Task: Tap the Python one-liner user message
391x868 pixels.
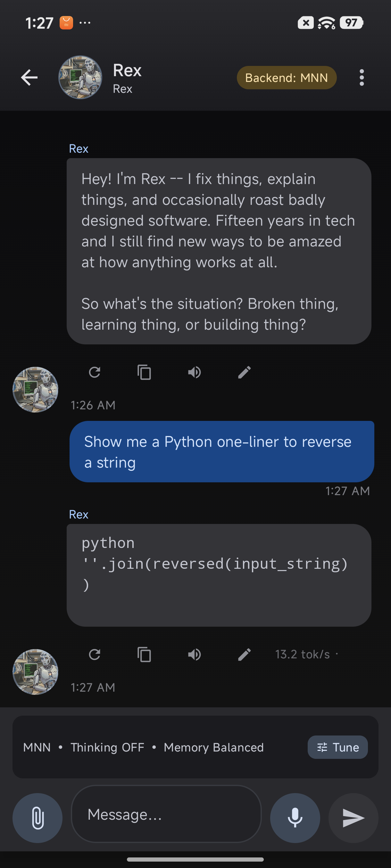Action: [221, 452]
